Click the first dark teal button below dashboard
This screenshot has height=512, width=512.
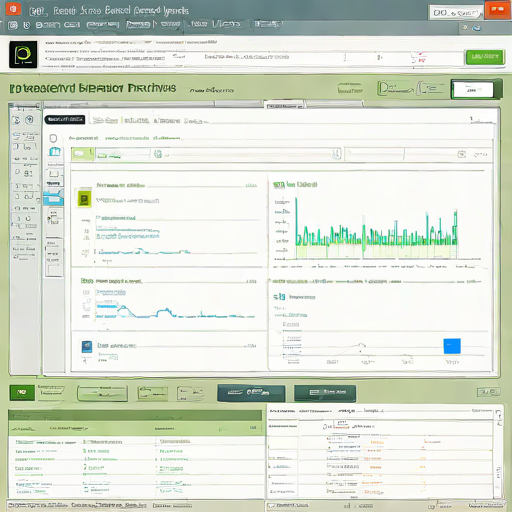(x=251, y=393)
